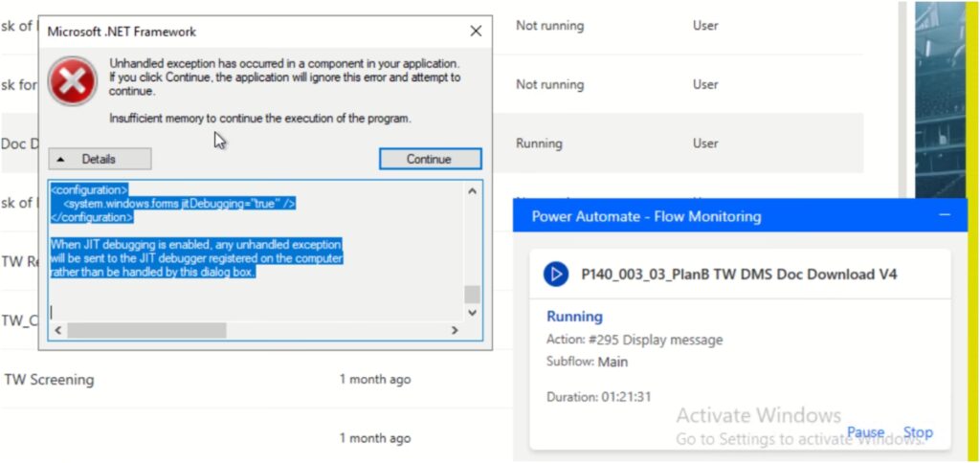Click the Microsoft .NET Framework title bar
Image resolution: width=980 pixels, height=463 pixels.
(x=250, y=32)
